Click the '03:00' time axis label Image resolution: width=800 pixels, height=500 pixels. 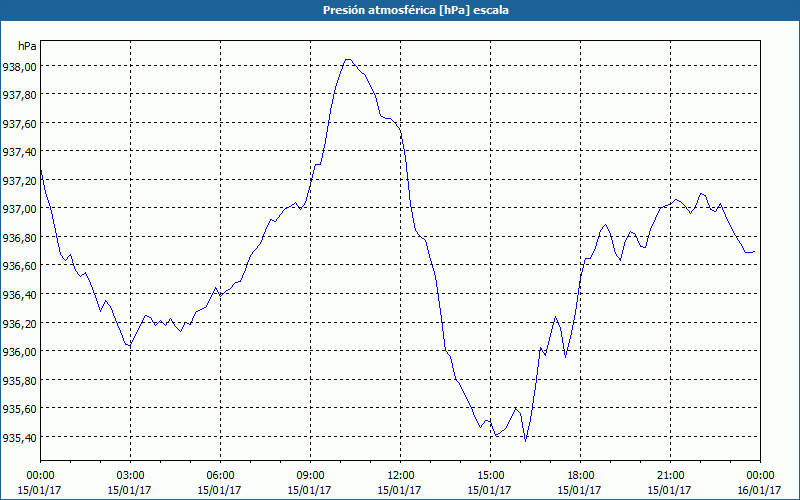[x=130, y=476]
